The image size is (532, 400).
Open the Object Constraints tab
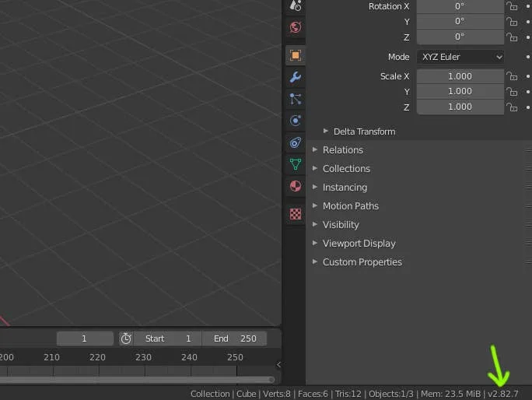point(296,142)
